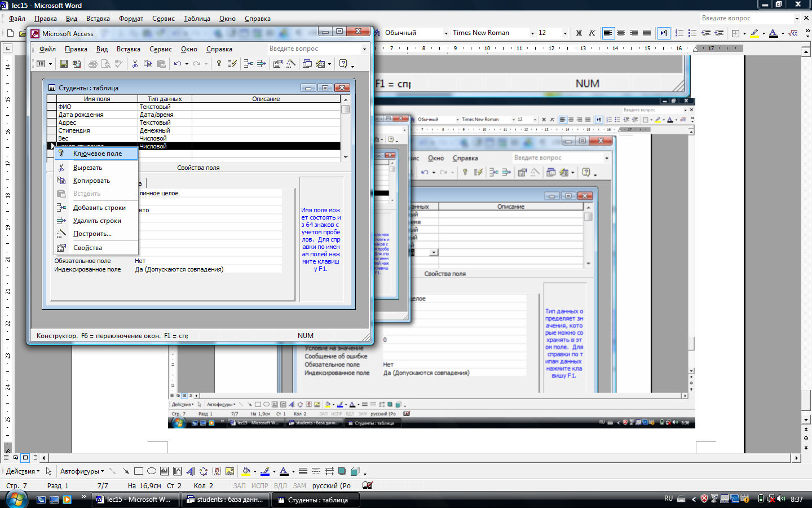
Task: Open the Properties icon in Access toolbar
Action: 277,64
